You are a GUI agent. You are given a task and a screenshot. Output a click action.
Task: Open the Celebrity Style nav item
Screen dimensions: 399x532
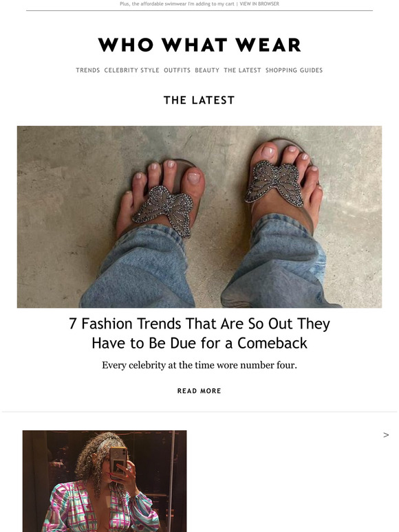tap(131, 70)
